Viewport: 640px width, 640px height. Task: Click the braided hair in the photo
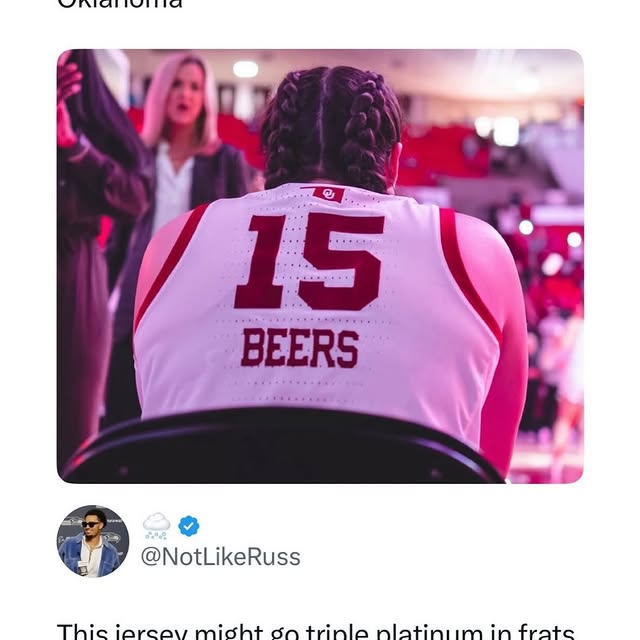pyautogui.click(x=330, y=125)
